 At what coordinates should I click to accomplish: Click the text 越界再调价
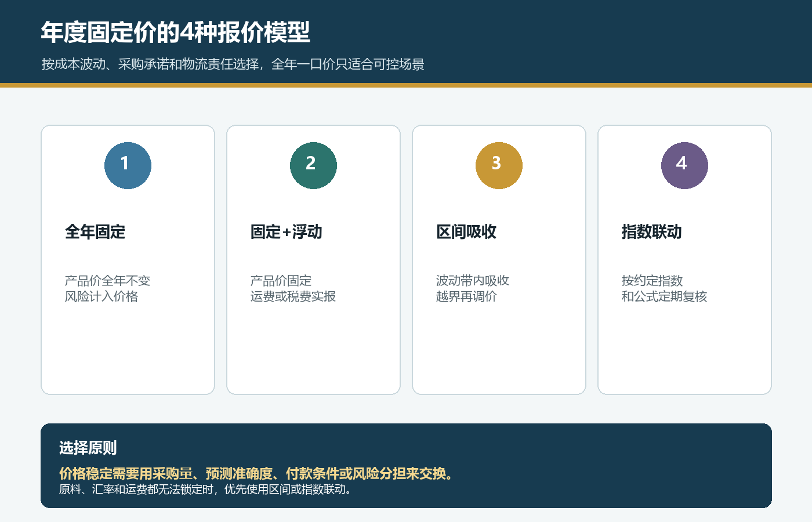(466, 296)
